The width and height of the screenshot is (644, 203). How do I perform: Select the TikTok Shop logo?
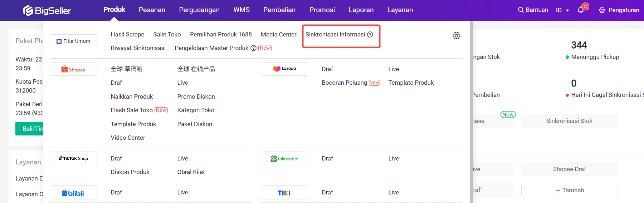(x=73, y=158)
